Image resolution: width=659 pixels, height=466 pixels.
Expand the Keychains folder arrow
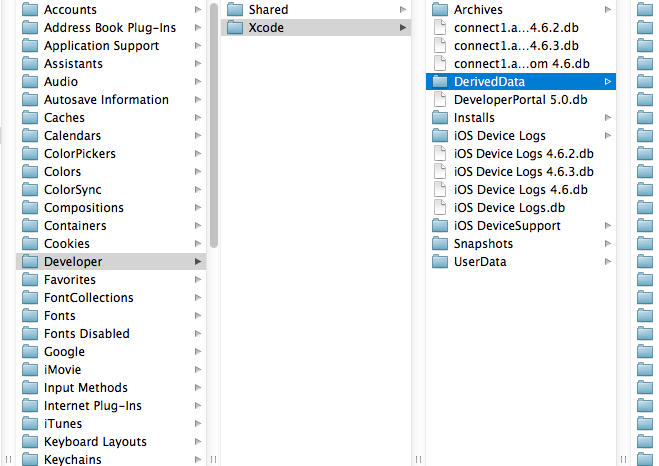[x=198, y=459]
